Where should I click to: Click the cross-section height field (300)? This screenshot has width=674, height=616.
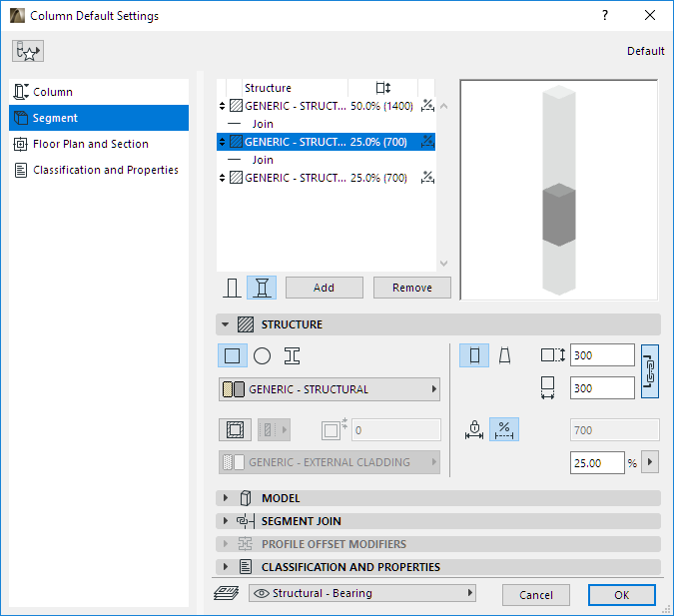(x=602, y=355)
